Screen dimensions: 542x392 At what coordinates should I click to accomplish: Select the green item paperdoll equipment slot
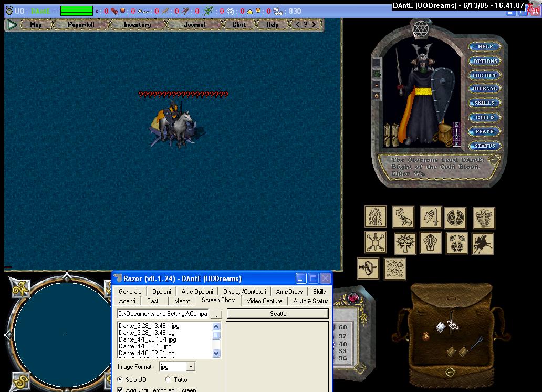(377, 74)
